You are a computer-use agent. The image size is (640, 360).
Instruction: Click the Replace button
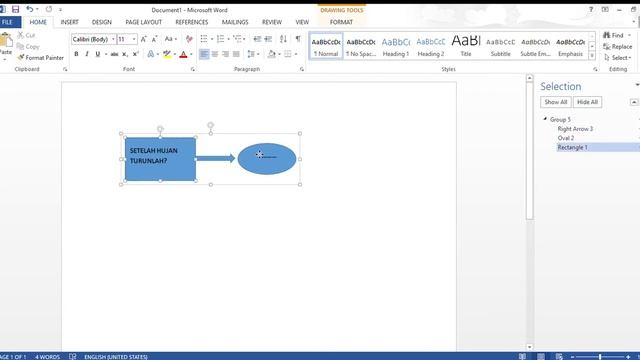click(x=618, y=47)
